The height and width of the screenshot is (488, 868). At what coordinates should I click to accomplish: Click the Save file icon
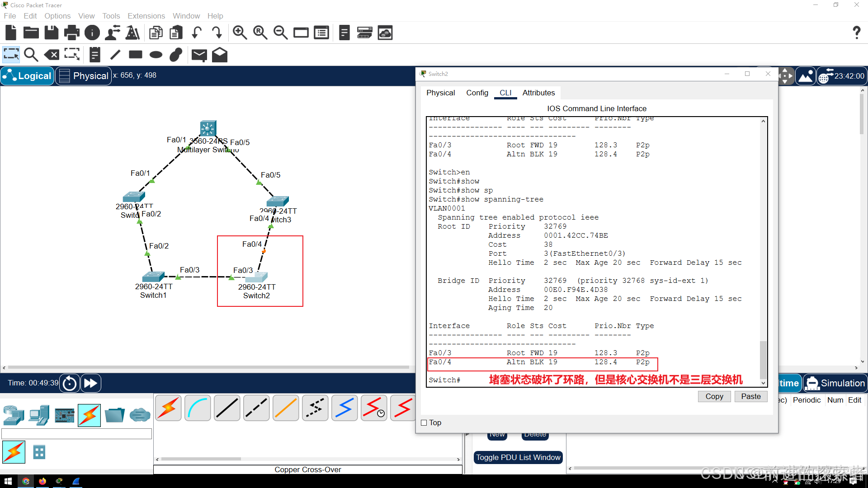coord(51,33)
